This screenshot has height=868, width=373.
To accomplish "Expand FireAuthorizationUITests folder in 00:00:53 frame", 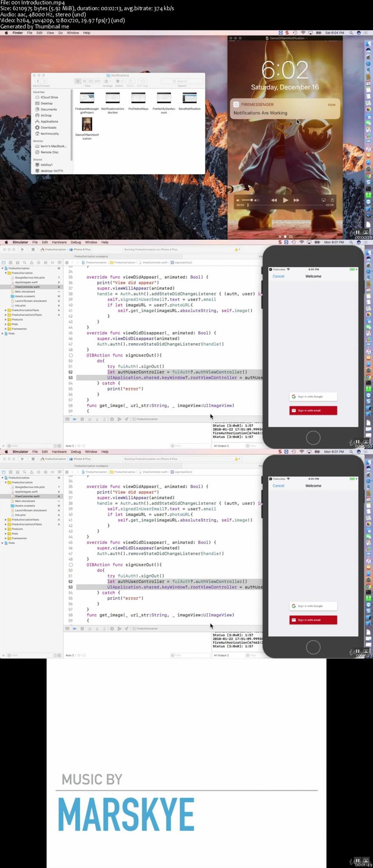I will [x=6, y=315].
